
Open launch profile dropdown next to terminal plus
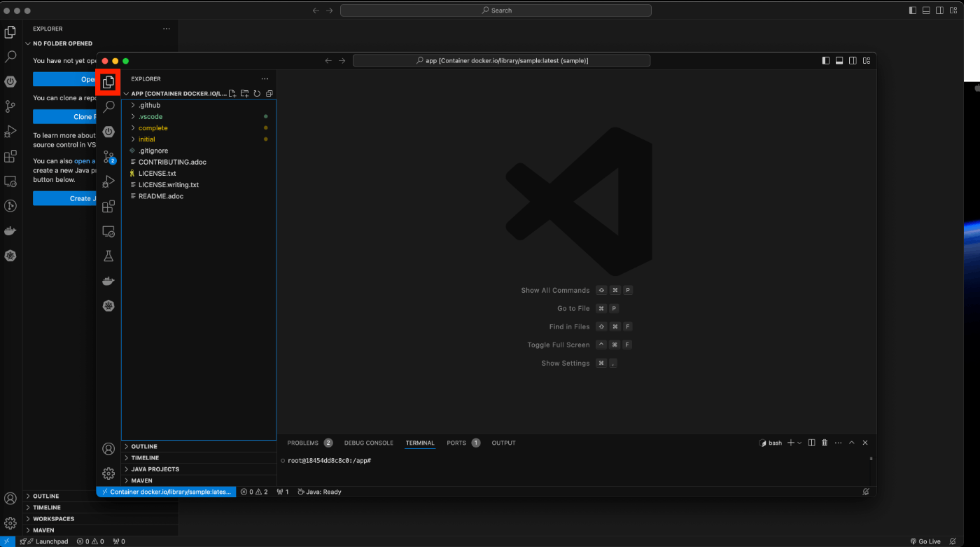pos(799,443)
